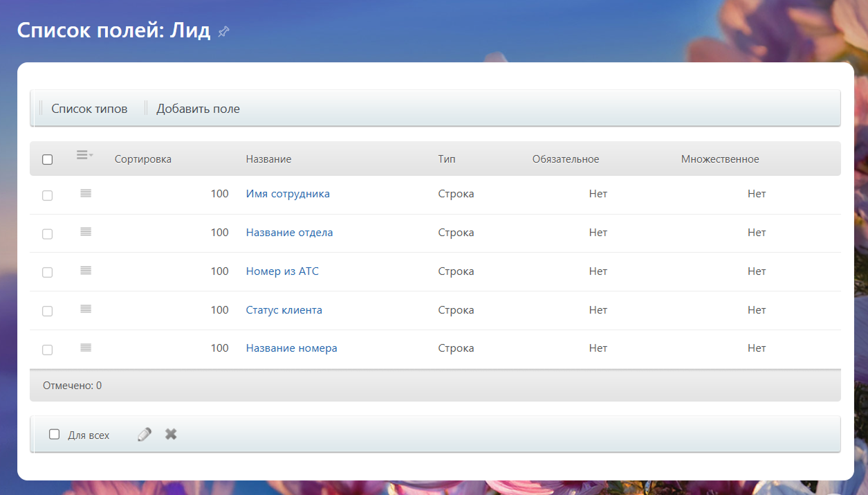868x495 pixels.
Task: Sort by the Обязательное column header
Action: tap(565, 159)
